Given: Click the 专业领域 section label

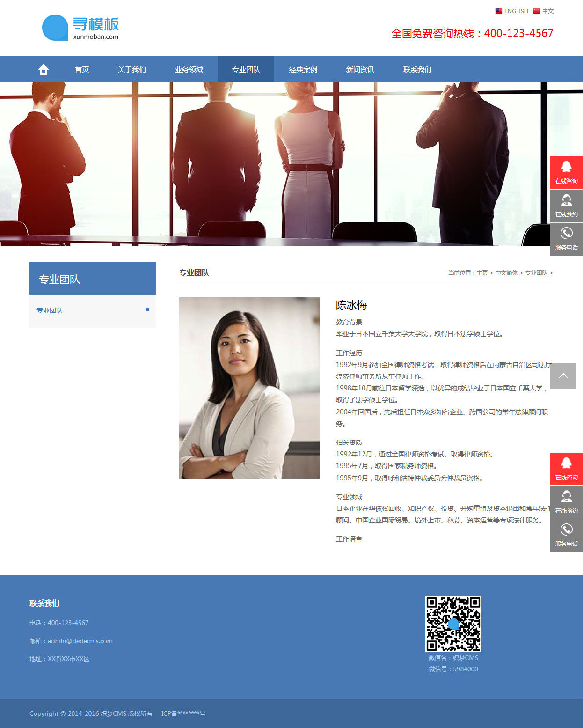Looking at the screenshot, I should pos(349,497).
